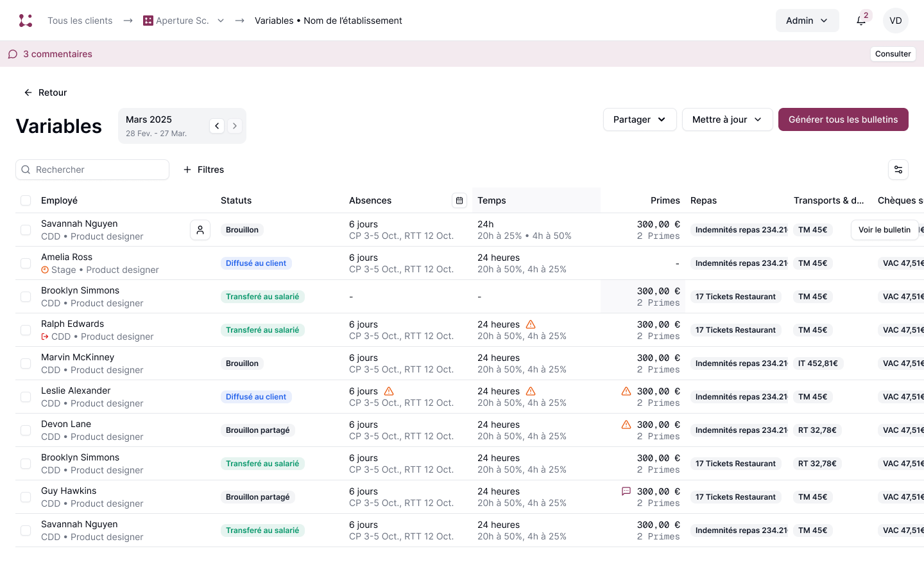Open the Mettre à jour dropdown

727,119
